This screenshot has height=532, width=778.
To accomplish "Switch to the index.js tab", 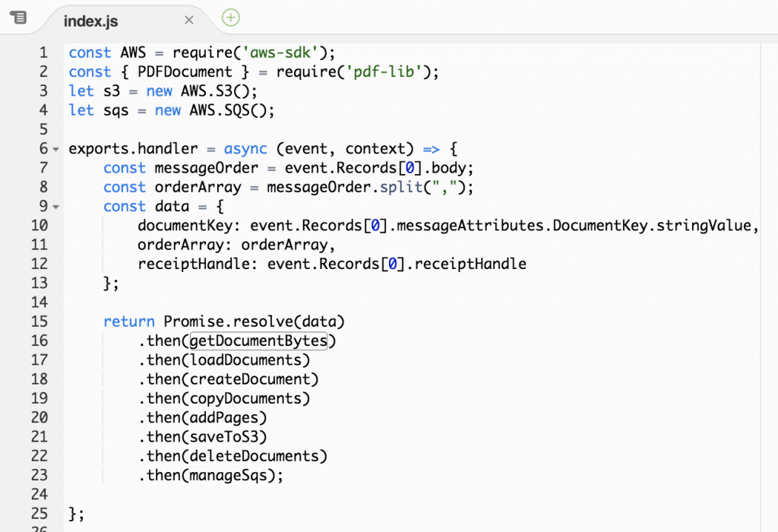I will click(x=91, y=21).
